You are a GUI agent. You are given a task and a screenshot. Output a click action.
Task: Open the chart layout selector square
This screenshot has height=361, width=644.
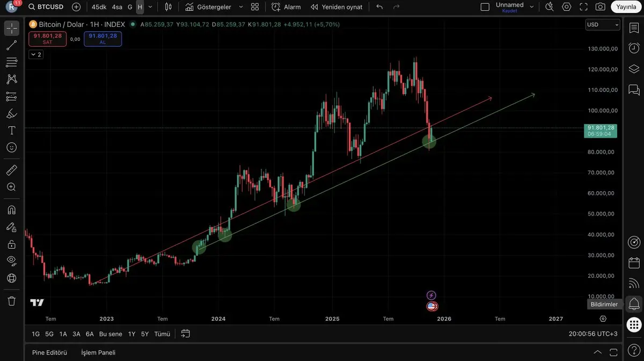click(x=485, y=7)
